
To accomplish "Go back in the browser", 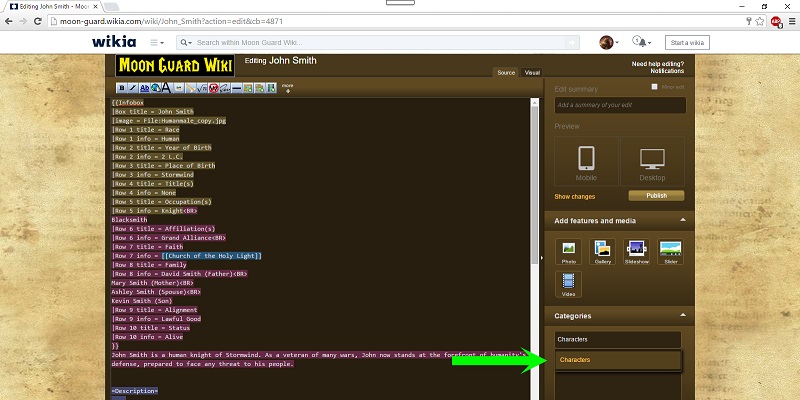I will click(x=8, y=21).
